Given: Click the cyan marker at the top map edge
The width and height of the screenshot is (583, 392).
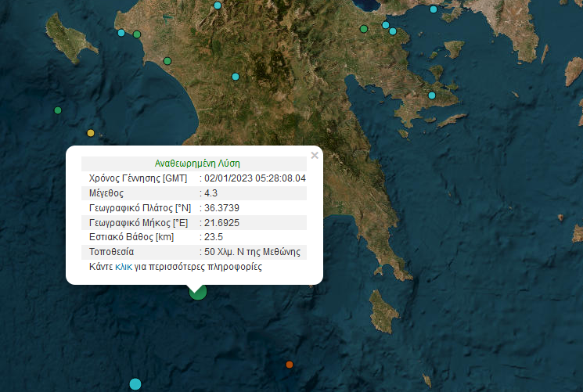Looking at the screenshot, I should coord(218,5).
